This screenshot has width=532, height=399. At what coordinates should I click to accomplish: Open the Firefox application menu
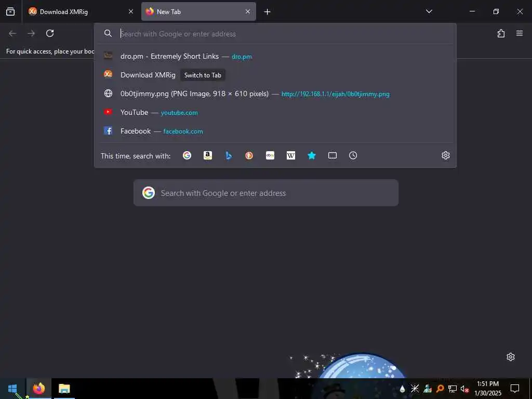(519, 33)
